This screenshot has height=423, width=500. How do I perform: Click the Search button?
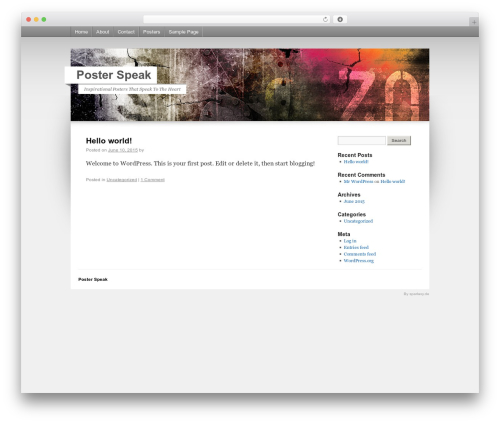click(x=399, y=141)
